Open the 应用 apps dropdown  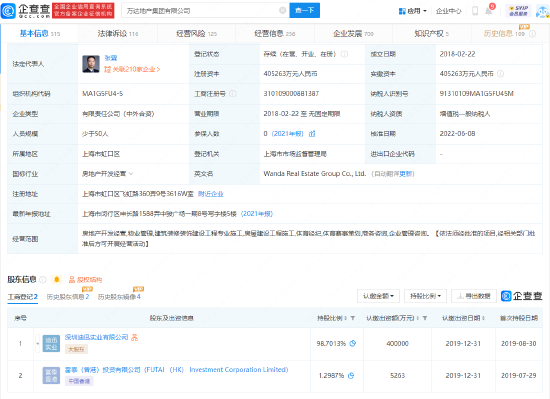click(x=413, y=11)
